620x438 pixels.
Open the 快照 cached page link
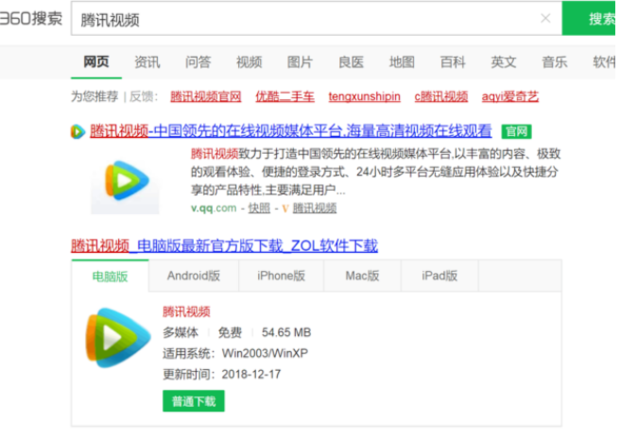coord(259,208)
